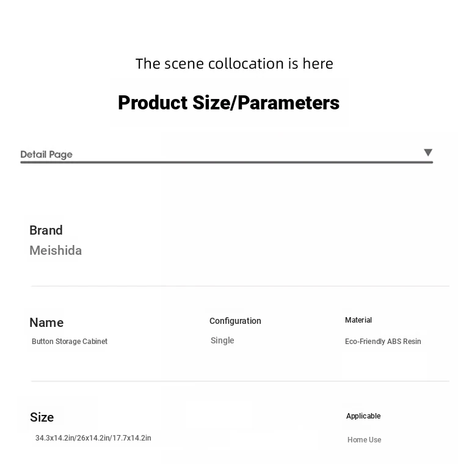Click 'The scene collocation is here' text
The height and width of the screenshot is (476, 458).
coord(234,64)
